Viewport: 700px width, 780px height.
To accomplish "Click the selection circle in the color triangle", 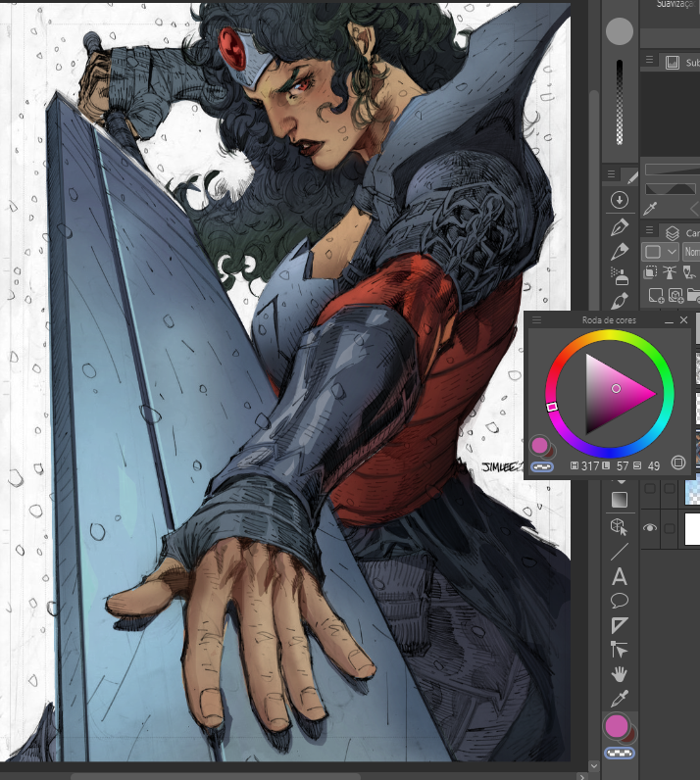I will click(x=616, y=388).
